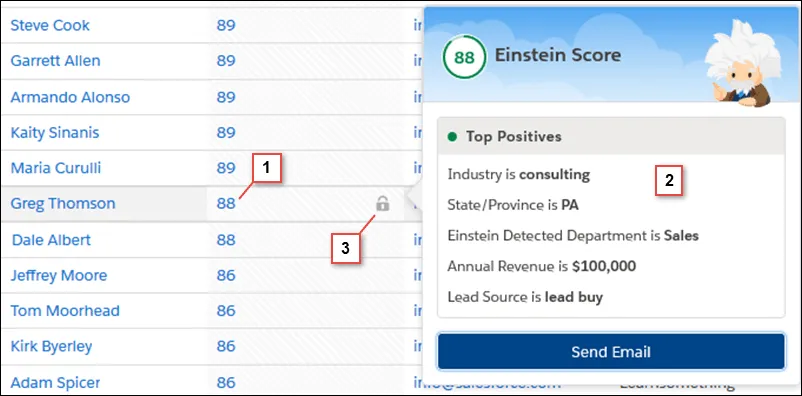Image resolution: width=802 pixels, height=396 pixels.
Task: Click the Einstein character mascot image
Action: point(744,63)
